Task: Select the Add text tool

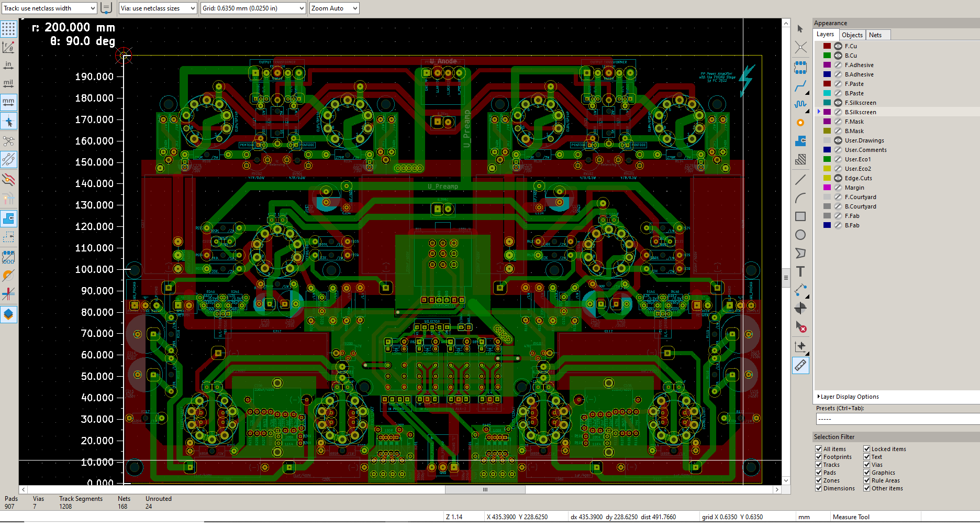Action: click(800, 271)
